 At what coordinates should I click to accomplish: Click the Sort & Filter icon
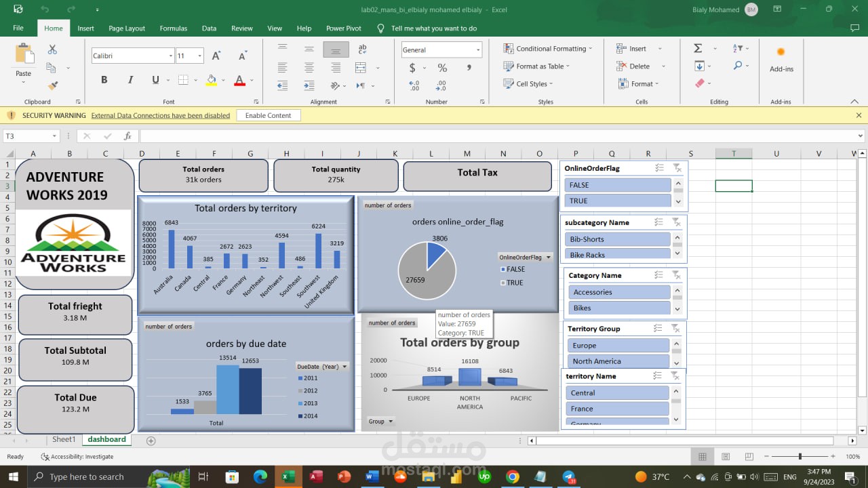[x=738, y=49]
